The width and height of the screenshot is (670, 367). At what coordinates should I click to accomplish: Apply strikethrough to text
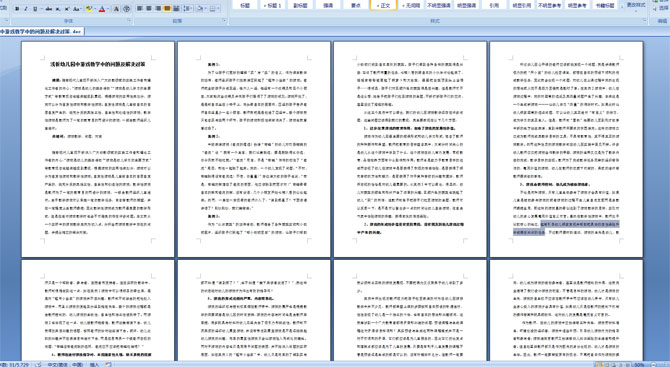[49, 9]
